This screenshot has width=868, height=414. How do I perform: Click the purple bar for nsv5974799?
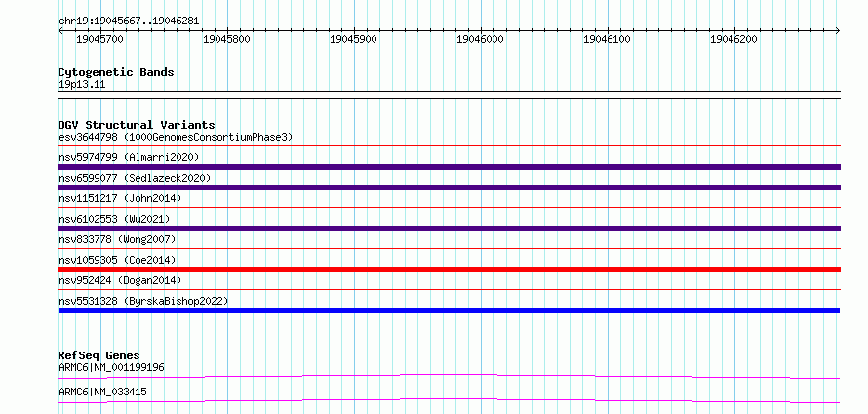click(x=449, y=167)
